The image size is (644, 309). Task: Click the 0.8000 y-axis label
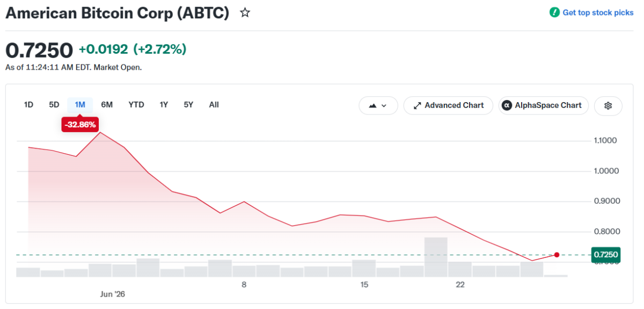click(x=606, y=232)
